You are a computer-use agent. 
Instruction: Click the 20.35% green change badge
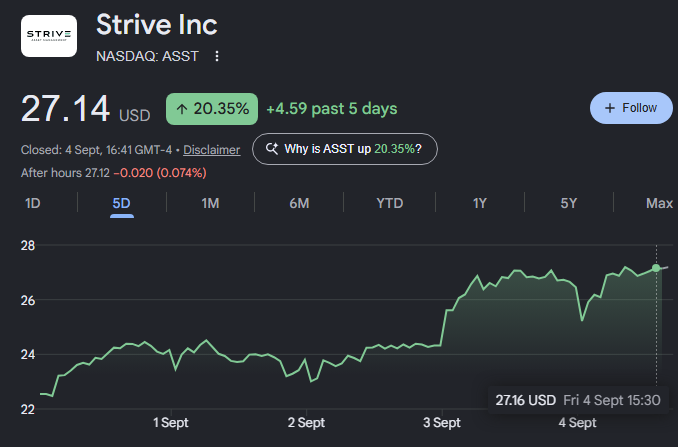coord(212,109)
